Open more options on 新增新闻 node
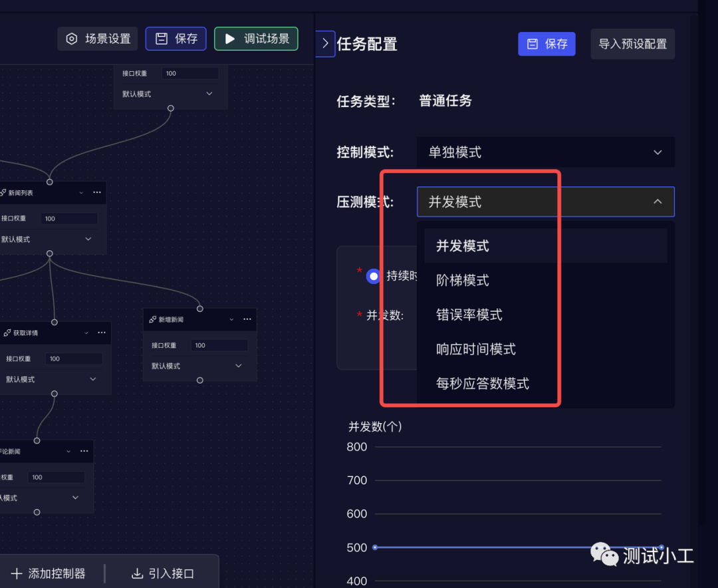The image size is (718, 588). 247,319
